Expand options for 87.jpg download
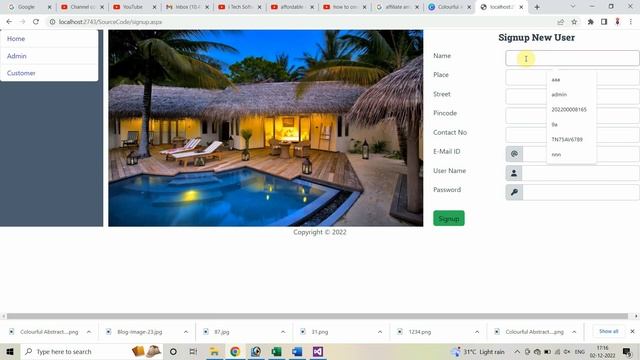Screen dimensions: 640x360 [283, 332]
